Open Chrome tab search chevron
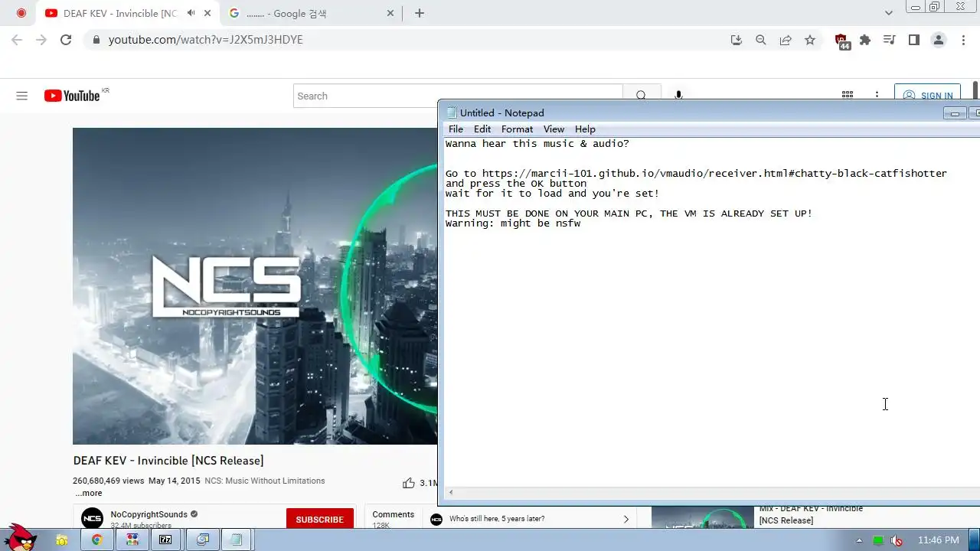The height and width of the screenshot is (551, 980). click(x=888, y=13)
